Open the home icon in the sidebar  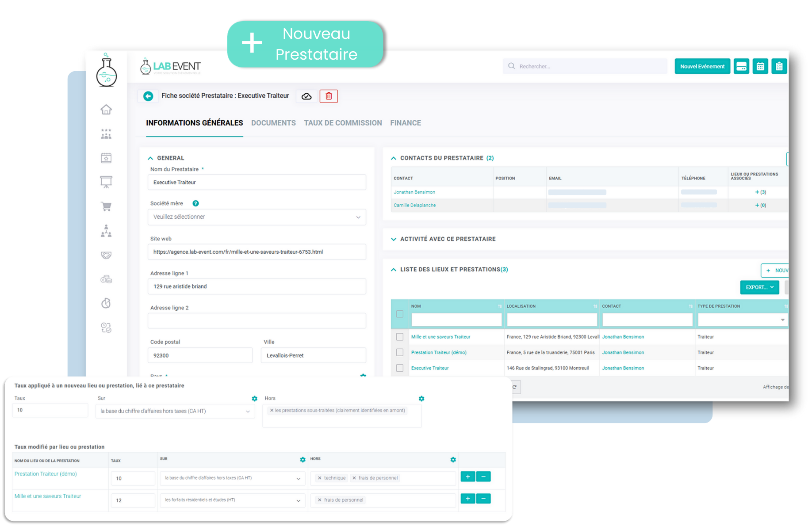(x=106, y=109)
